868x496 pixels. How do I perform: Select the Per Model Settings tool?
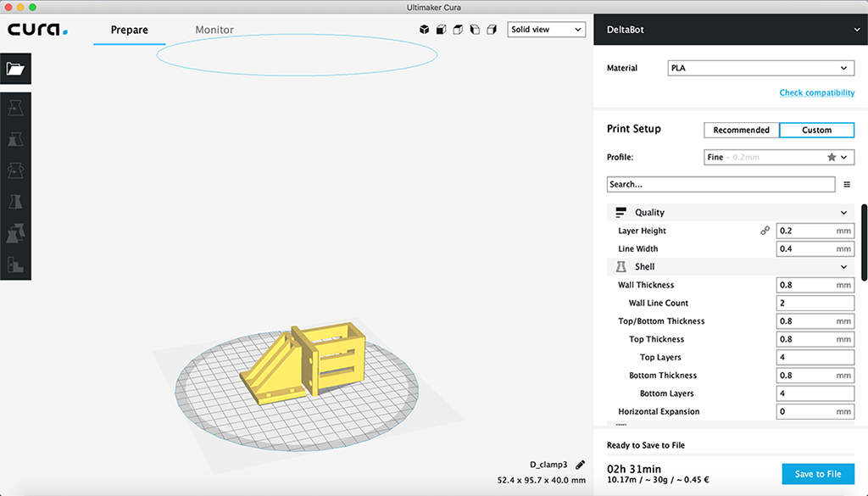15,233
